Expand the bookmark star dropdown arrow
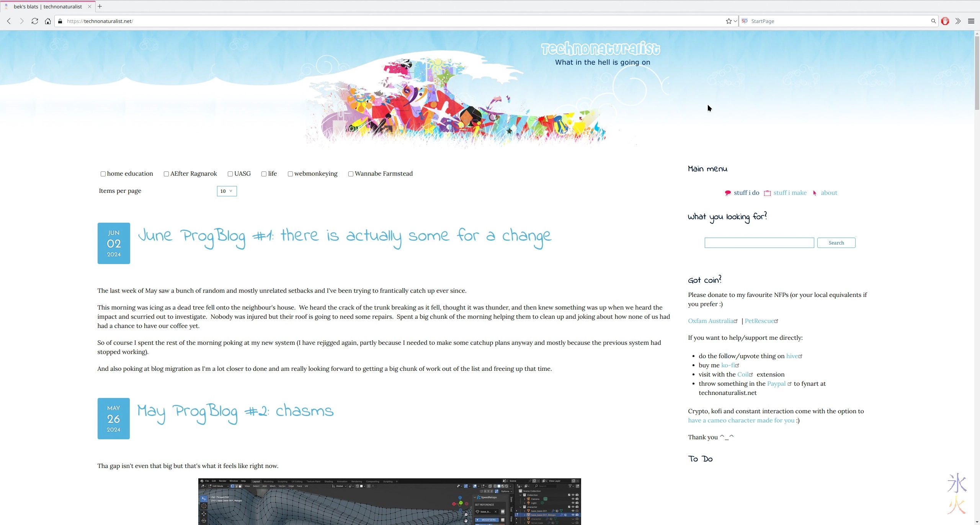 (735, 21)
